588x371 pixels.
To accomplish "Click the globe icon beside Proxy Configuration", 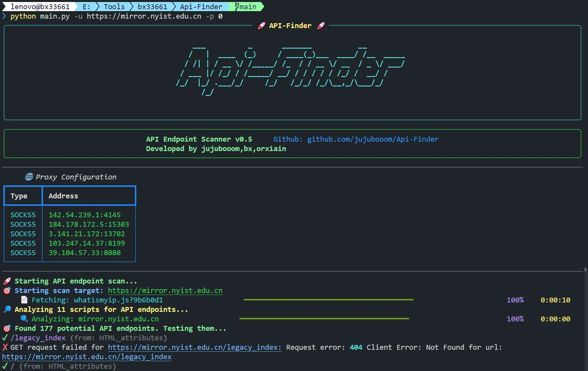I will 29,177.
